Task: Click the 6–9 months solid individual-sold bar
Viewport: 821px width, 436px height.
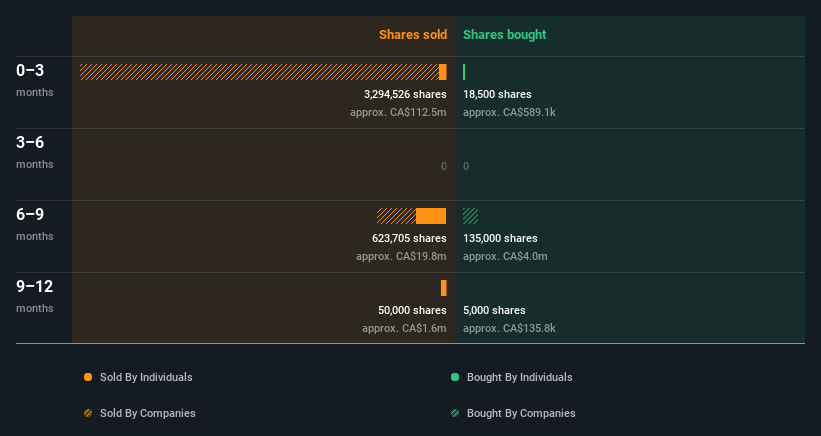Action: click(x=431, y=216)
